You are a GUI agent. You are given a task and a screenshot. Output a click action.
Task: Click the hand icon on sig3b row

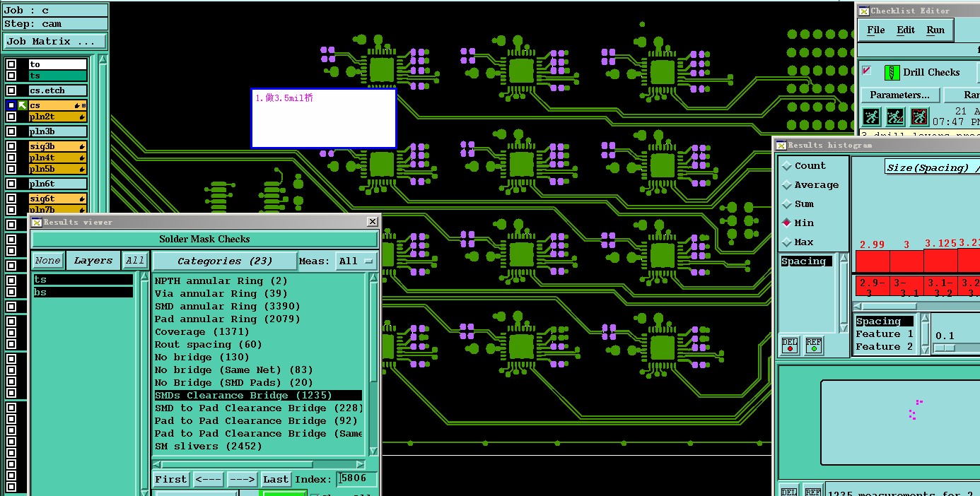[82, 146]
